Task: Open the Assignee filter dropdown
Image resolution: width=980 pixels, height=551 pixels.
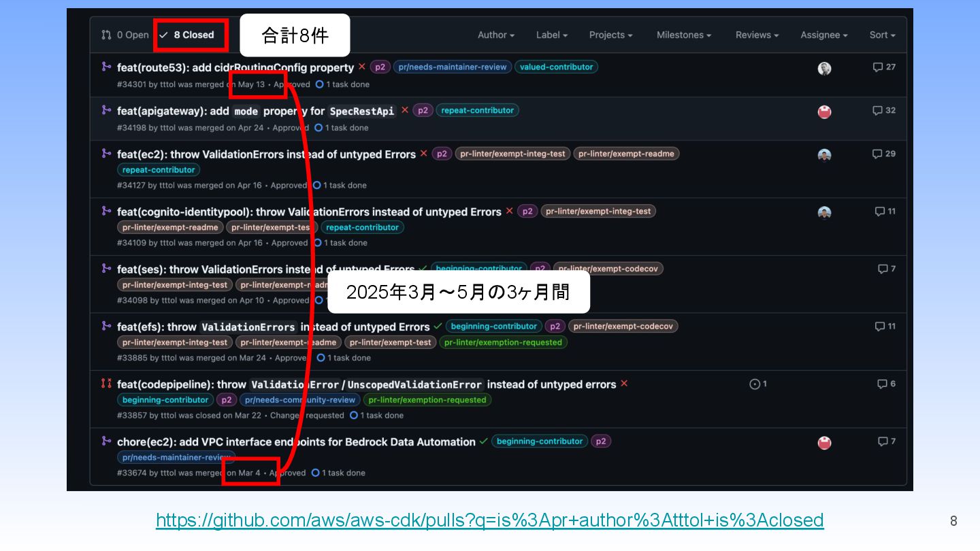Action: (x=824, y=35)
